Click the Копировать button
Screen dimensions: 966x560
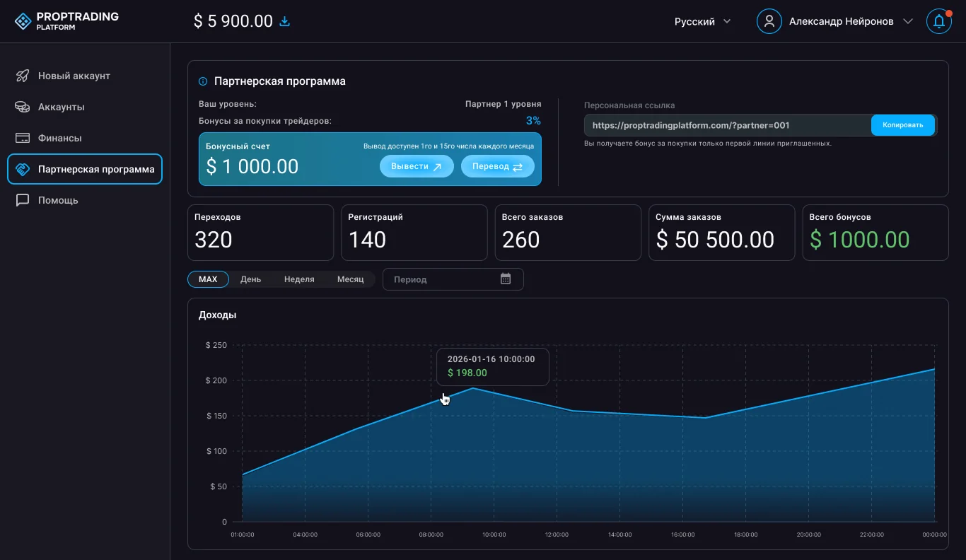903,125
